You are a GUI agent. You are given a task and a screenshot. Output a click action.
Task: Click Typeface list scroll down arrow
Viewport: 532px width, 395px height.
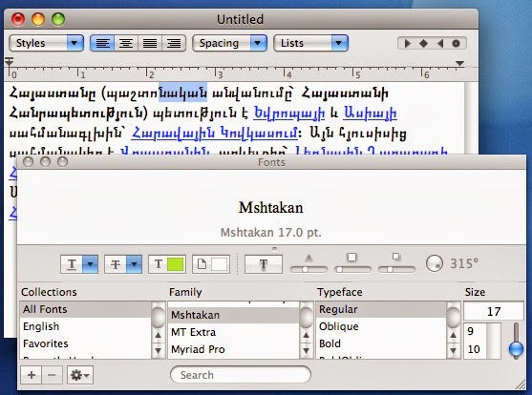pyautogui.click(x=454, y=350)
